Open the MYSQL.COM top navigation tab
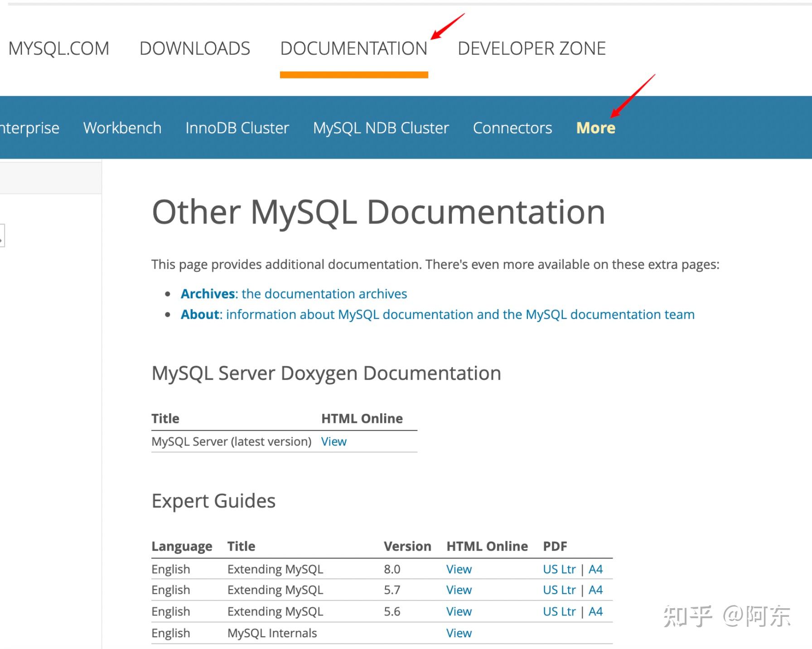812x649 pixels. click(59, 48)
